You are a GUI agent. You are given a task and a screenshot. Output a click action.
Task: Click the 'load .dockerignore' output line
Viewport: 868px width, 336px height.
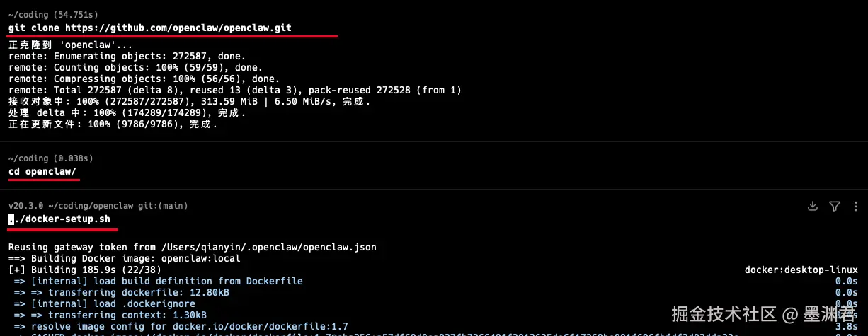[x=113, y=304]
